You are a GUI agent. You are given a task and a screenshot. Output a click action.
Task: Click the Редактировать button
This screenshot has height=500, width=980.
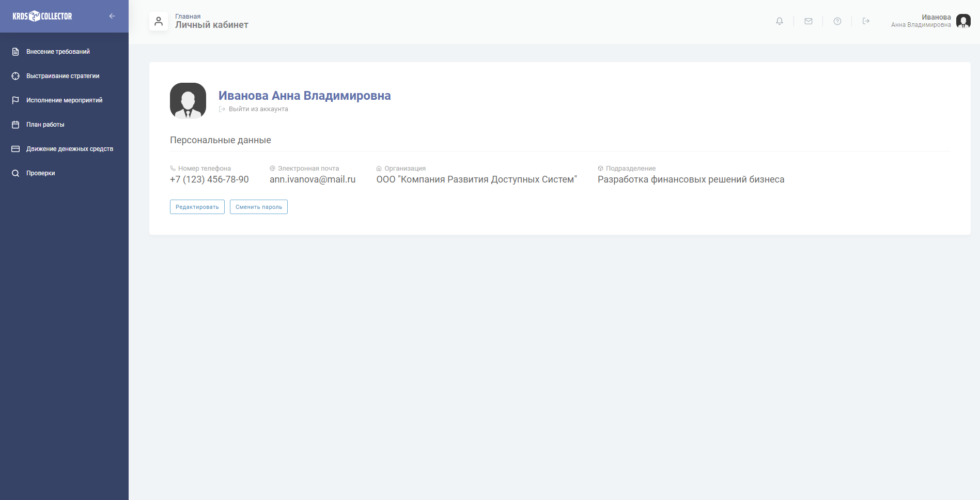[197, 207]
